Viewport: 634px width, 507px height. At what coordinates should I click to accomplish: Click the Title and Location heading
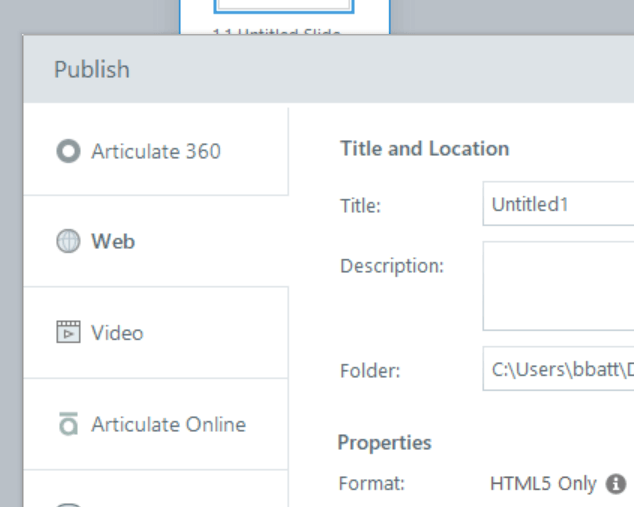[425, 148]
